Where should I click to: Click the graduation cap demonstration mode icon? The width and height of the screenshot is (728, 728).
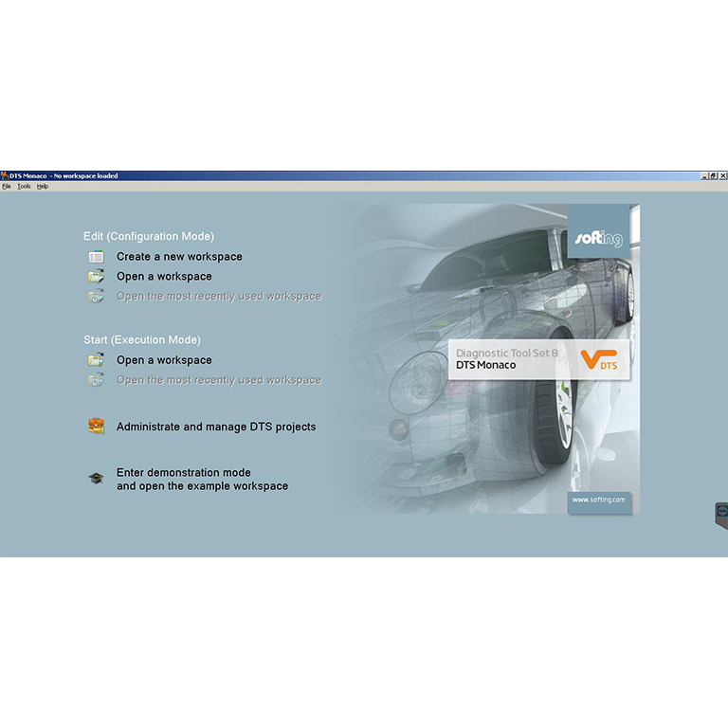click(x=96, y=478)
